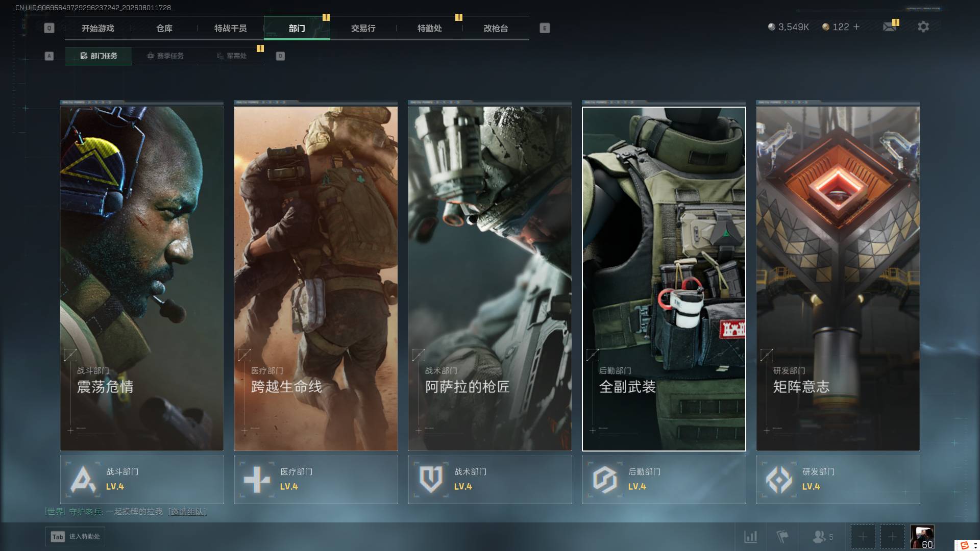Select the 震荡危情 mission card
The height and width of the screenshot is (551, 980).
(142, 279)
